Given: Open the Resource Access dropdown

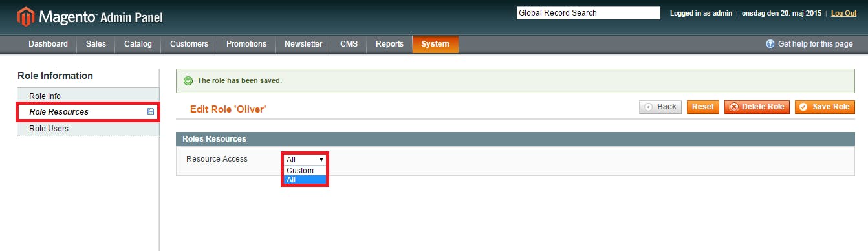Looking at the screenshot, I should click(x=305, y=159).
